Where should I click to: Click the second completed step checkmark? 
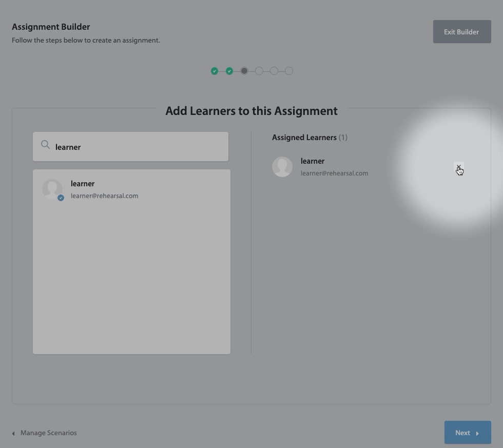[x=229, y=71]
